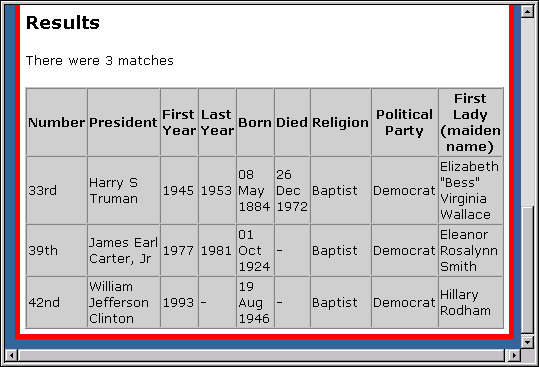The image size is (539, 367).
Task: Click the horizontal scrollbar thumb
Action: click(x=263, y=355)
